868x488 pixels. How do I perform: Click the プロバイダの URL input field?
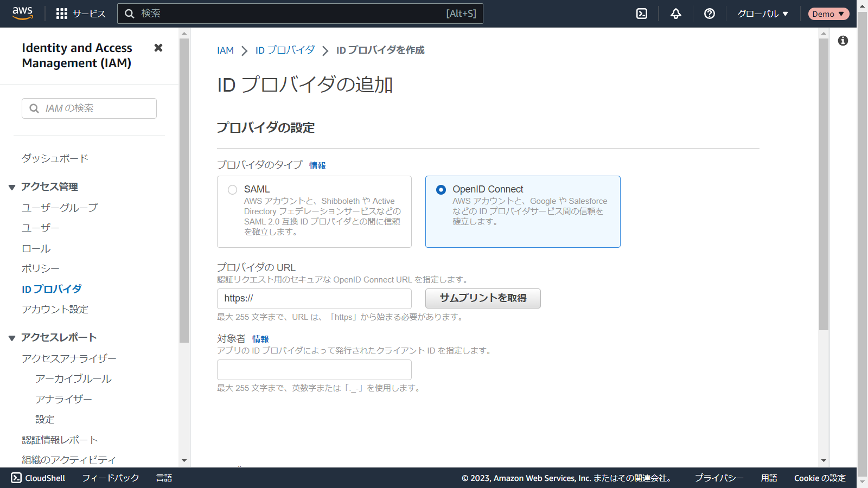click(x=314, y=298)
